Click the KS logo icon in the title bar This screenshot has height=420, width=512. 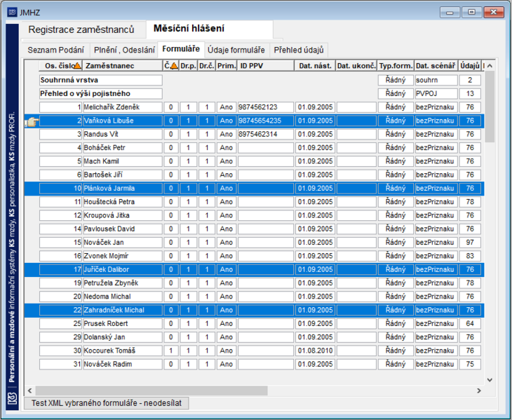tap(12, 13)
